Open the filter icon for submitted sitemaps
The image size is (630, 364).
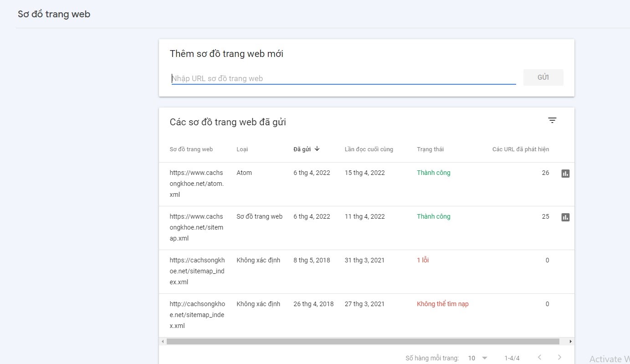552,120
